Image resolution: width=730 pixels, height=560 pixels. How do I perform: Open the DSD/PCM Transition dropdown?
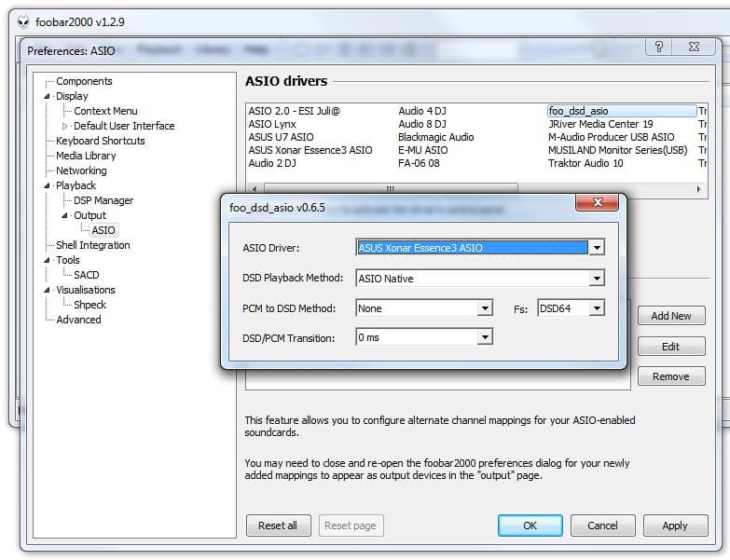(485, 336)
